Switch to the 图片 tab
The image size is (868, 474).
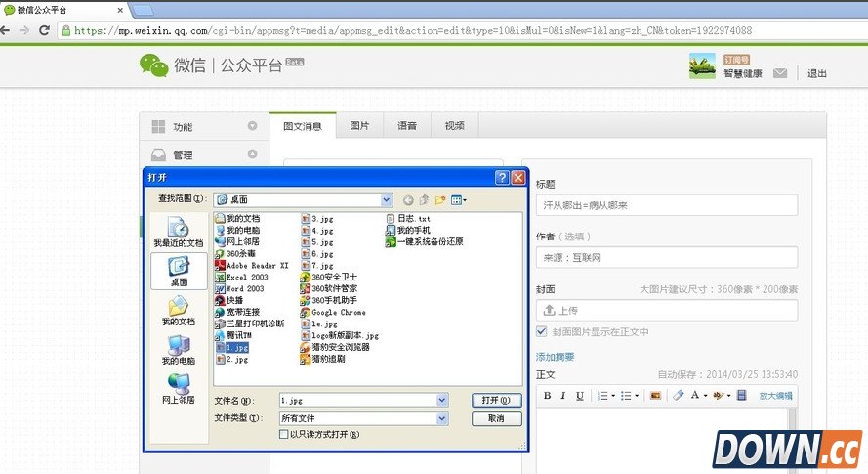pos(359,126)
